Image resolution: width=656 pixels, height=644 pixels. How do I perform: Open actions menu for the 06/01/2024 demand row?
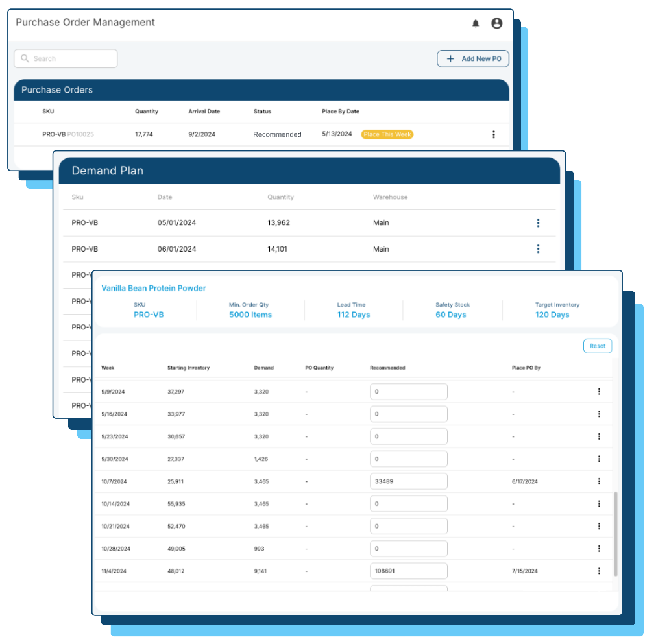click(538, 248)
